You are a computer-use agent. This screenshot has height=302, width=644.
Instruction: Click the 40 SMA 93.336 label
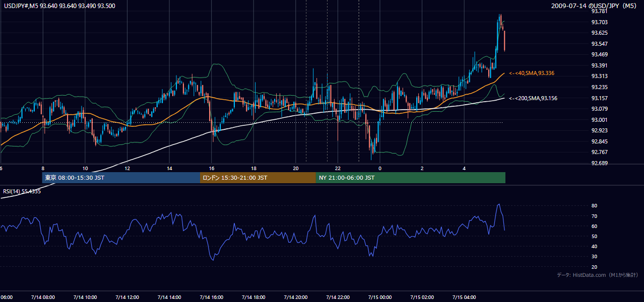(x=532, y=73)
